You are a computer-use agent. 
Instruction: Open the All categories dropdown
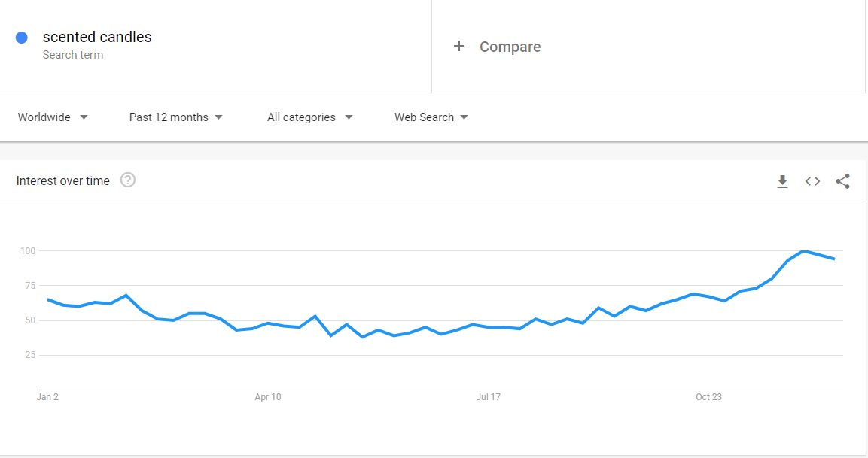click(x=301, y=117)
